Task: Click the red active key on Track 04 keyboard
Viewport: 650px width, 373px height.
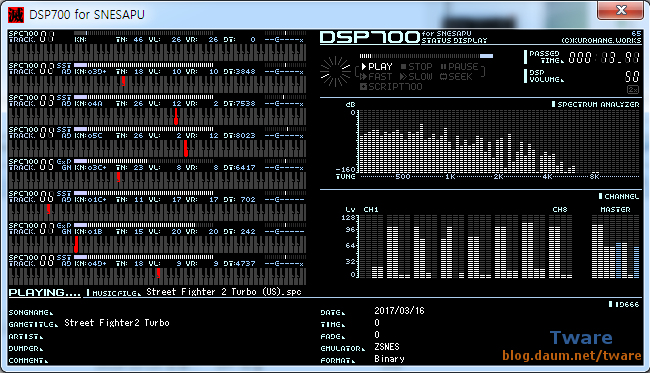Action: coord(186,148)
